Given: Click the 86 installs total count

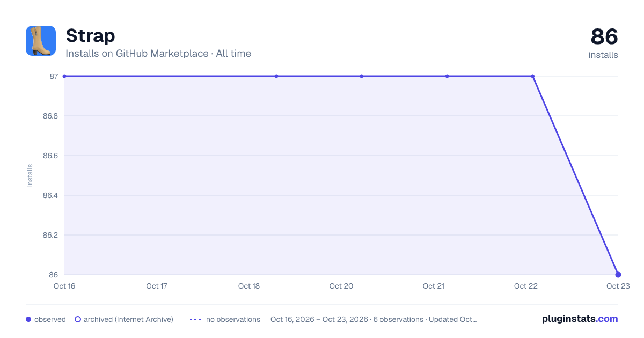Looking at the screenshot, I should tap(604, 37).
